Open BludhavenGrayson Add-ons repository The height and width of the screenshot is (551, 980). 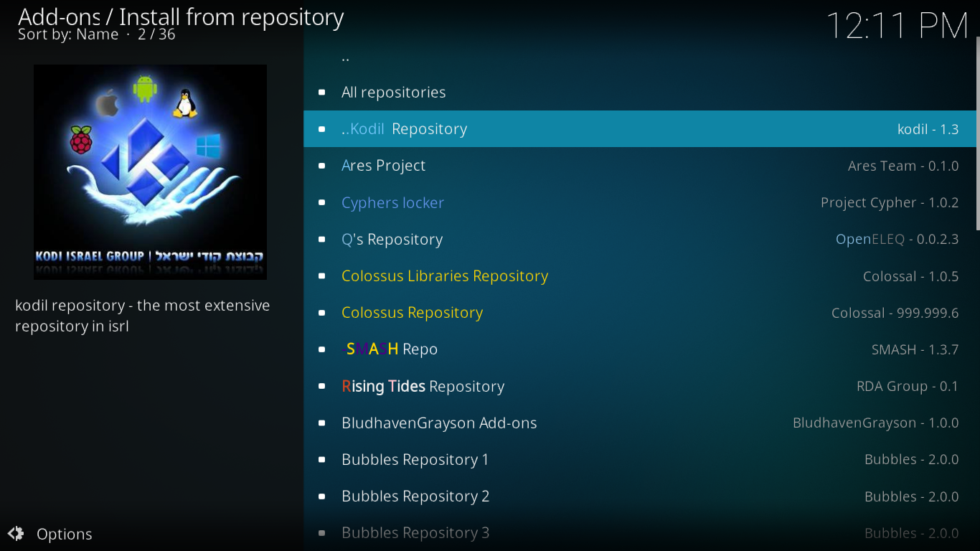439,423
